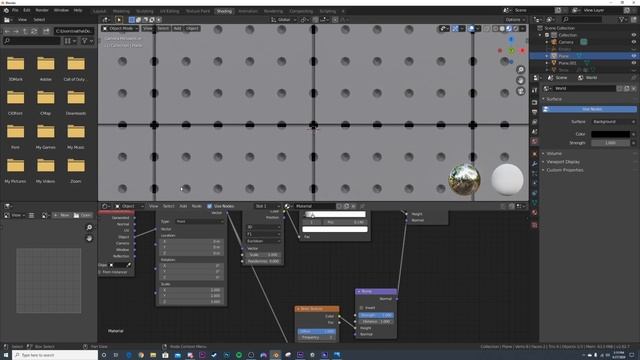Switch to the Shading workspace tab
The width and height of the screenshot is (640, 360).
pos(224,11)
